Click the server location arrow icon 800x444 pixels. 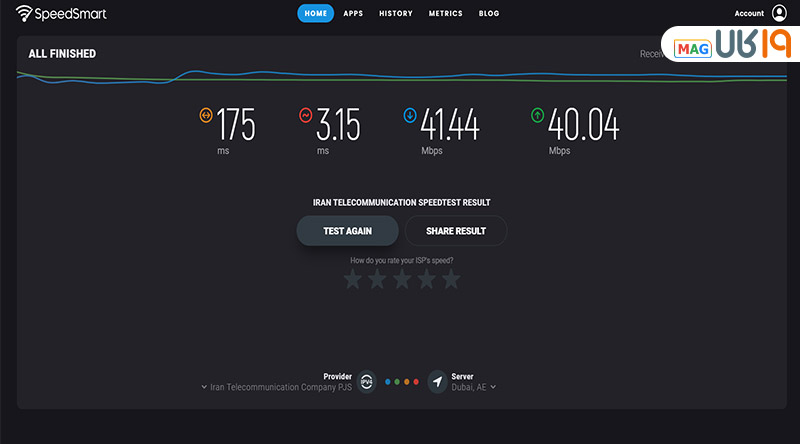pyautogui.click(x=437, y=381)
